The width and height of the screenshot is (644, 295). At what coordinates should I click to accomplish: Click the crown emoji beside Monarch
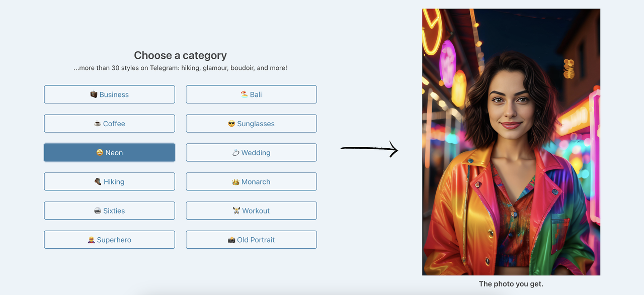[235, 182]
